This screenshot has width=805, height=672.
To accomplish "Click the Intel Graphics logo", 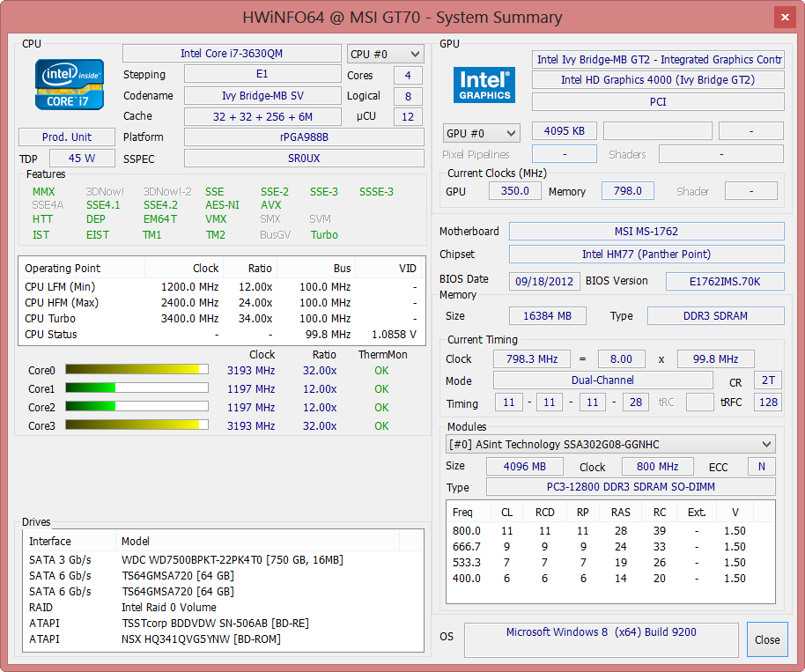I will click(x=484, y=85).
